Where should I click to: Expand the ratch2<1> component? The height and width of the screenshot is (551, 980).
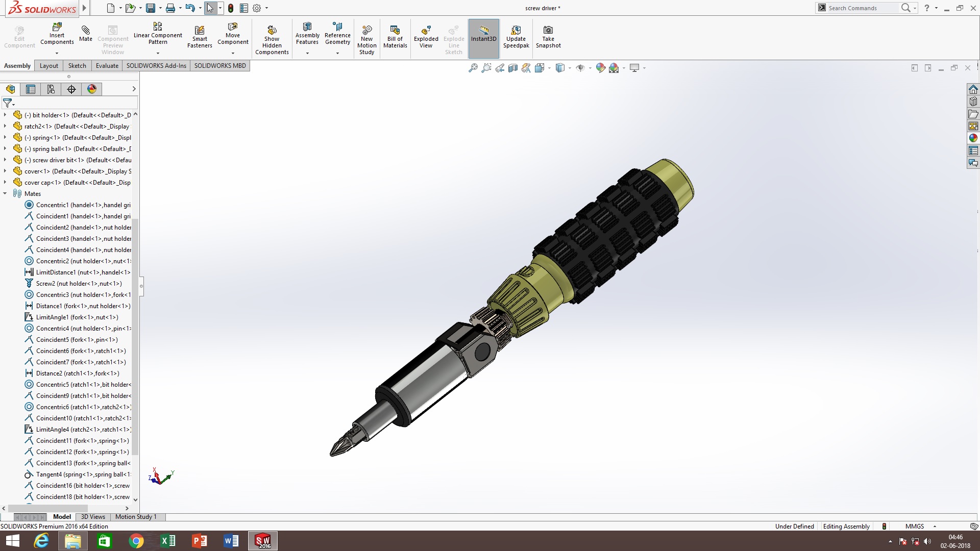[5, 126]
